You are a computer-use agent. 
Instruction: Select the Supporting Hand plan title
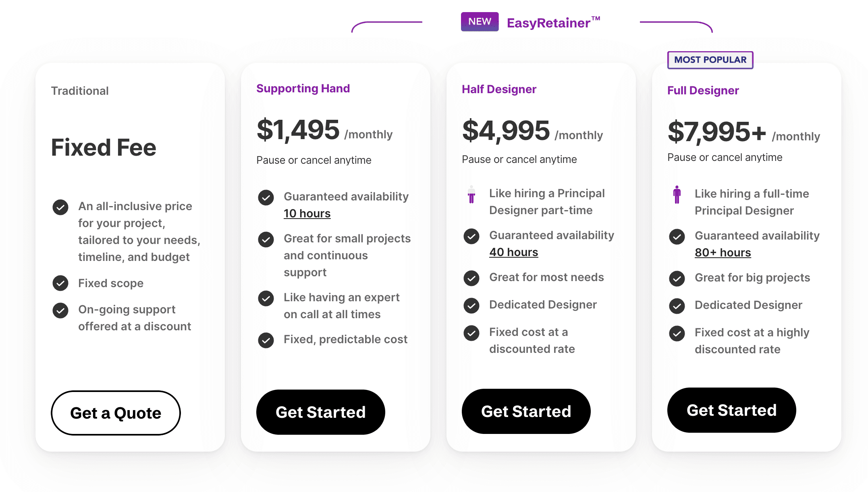click(x=303, y=88)
